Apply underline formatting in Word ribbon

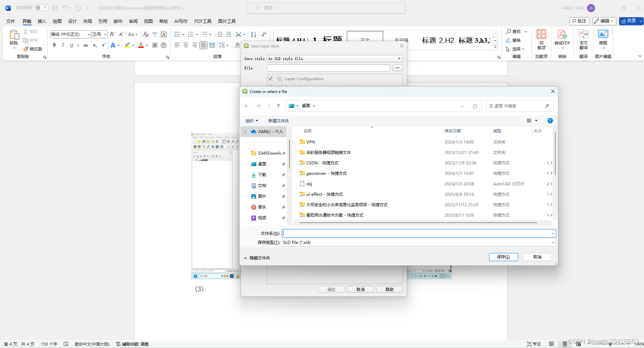click(x=72, y=45)
